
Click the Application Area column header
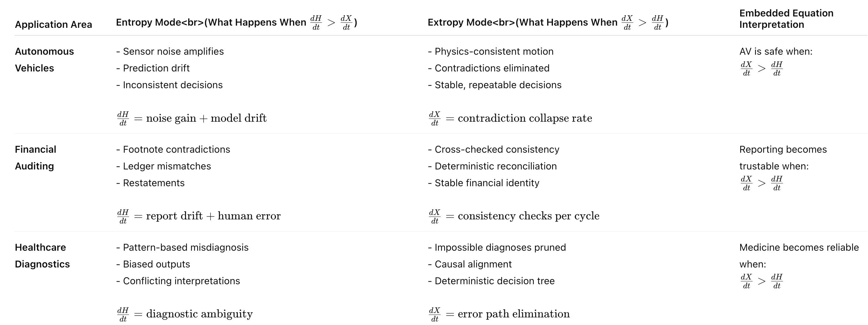pos(53,24)
